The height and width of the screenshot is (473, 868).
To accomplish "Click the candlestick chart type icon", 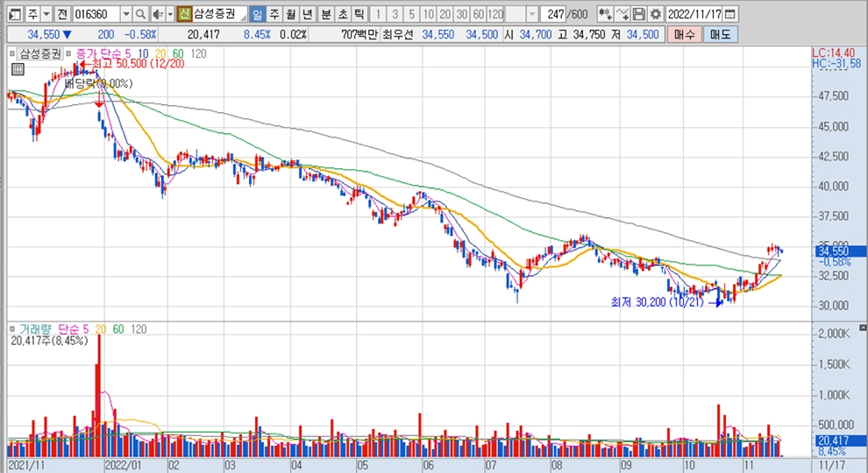I will pyautogui.click(x=605, y=14).
